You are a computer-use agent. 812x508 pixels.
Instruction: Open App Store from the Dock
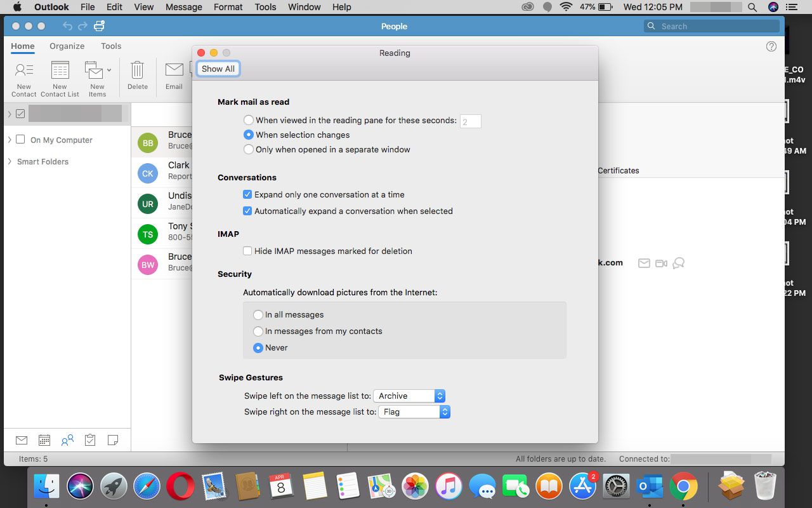point(581,487)
